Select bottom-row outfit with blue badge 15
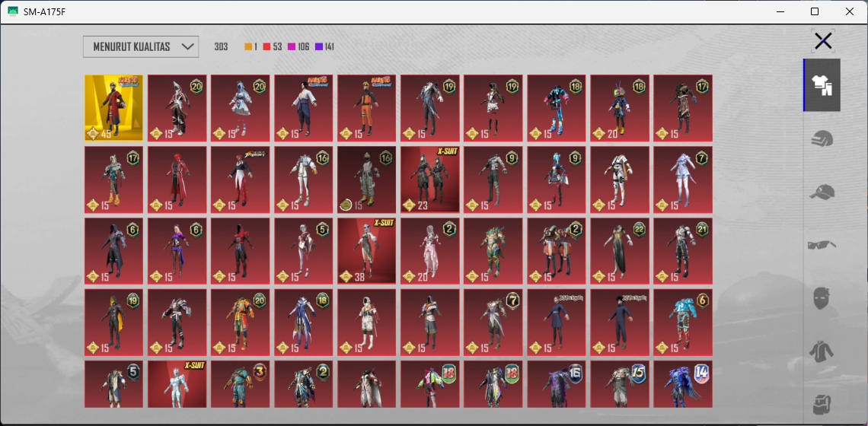This screenshot has height=426, width=868. [x=620, y=384]
